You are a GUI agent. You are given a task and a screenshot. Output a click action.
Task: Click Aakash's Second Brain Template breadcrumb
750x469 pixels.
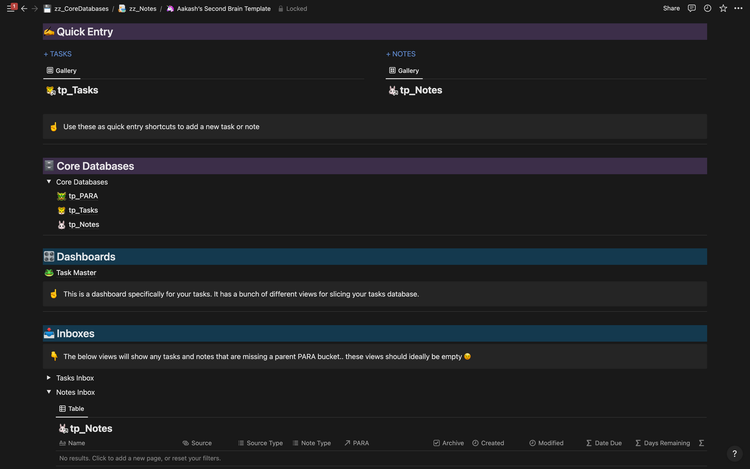coord(219,9)
